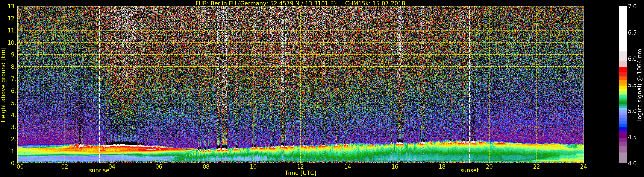Click the '8.' height tick label
644x177 pixels.
coord(14,67)
